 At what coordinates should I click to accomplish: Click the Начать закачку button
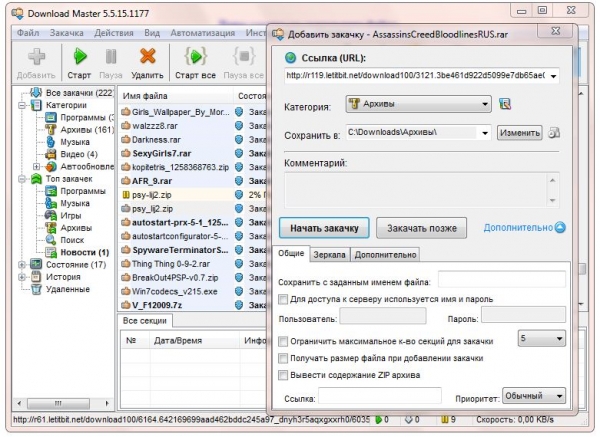pyautogui.click(x=324, y=228)
